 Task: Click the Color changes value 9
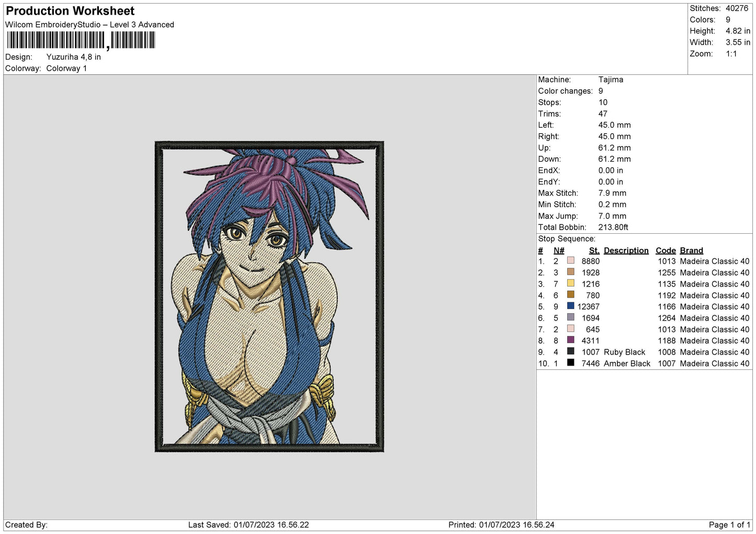(601, 91)
